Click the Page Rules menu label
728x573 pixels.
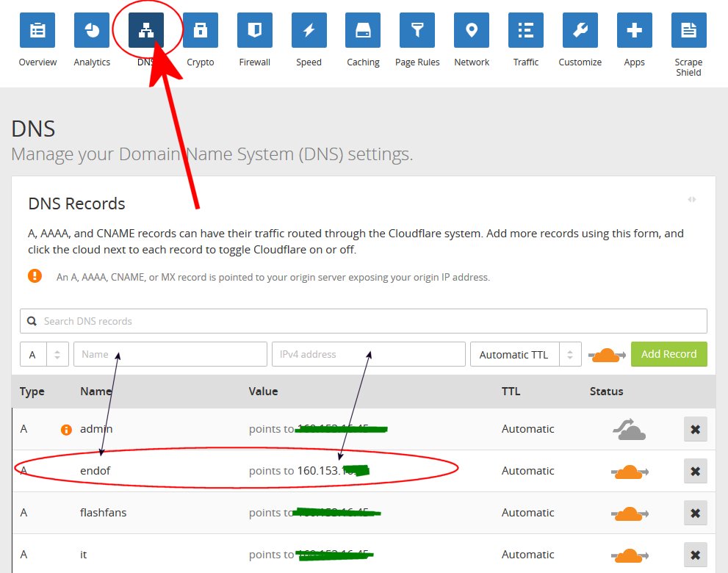417,62
